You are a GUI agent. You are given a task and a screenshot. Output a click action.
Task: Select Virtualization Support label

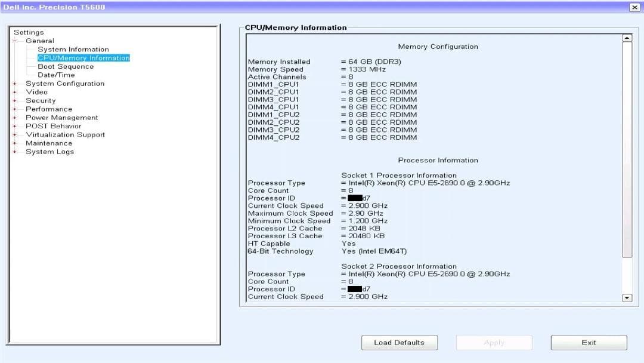point(66,135)
